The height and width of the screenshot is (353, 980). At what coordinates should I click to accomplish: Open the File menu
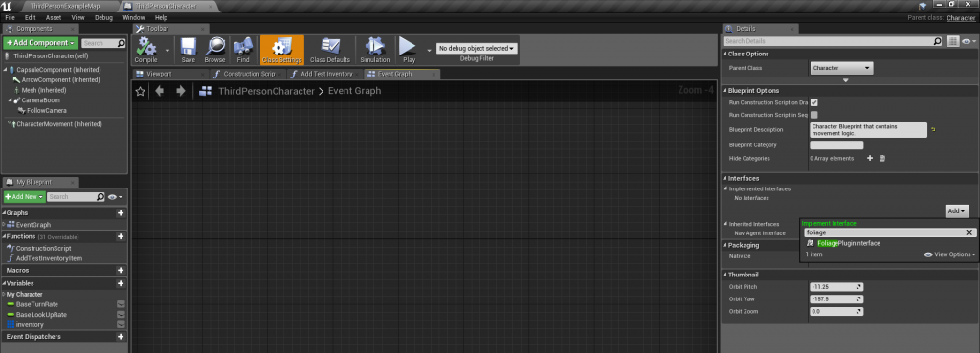point(10,17)
